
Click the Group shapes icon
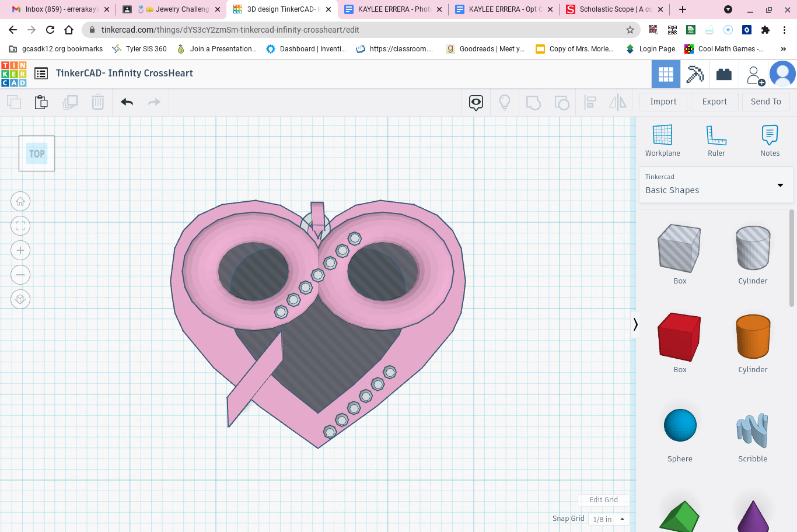click(533, 102)
